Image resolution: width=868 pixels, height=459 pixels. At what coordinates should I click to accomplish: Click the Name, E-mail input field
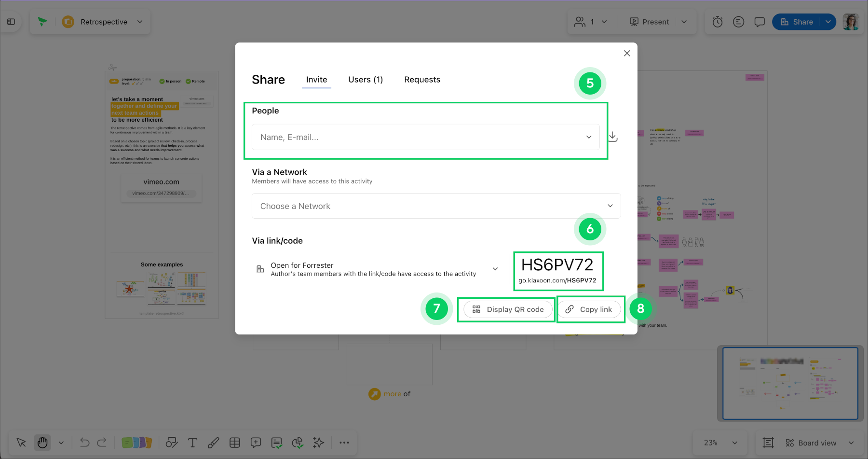[x=425, y=137]
